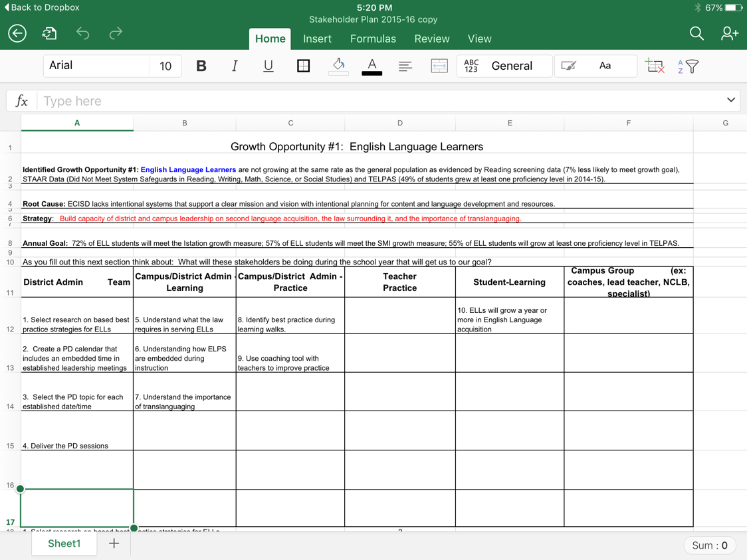Screen dimensions: 747x560
Task: Toggle underline formatting
Action: (268, 66)
